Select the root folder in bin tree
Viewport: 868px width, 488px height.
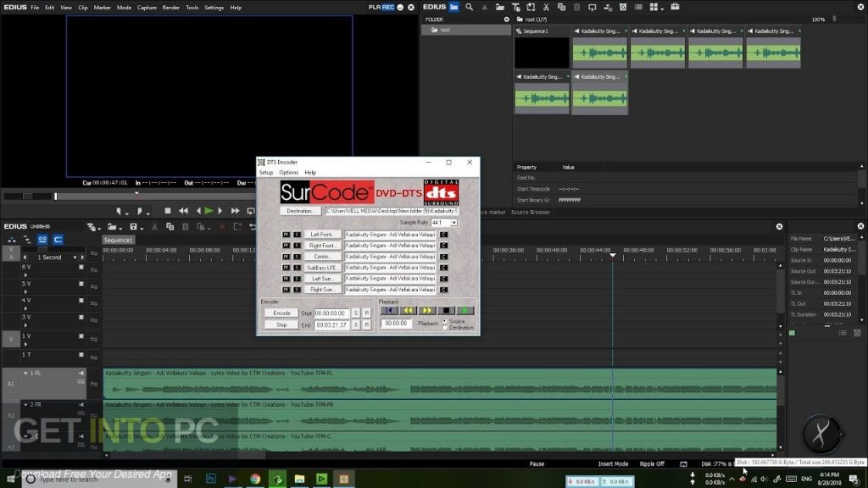(466, 30)
